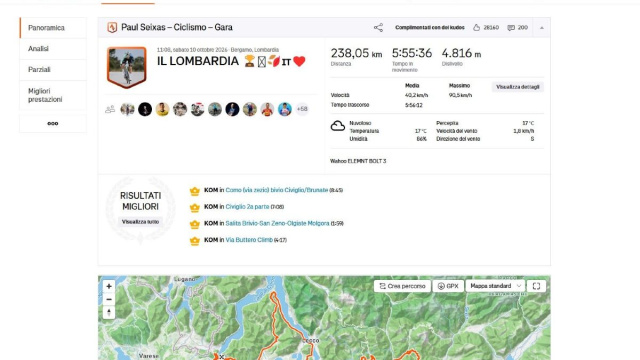Open the athlete profile photo thumbnail
This screenshot has height=360, width=640.
[x=127, y=67]
